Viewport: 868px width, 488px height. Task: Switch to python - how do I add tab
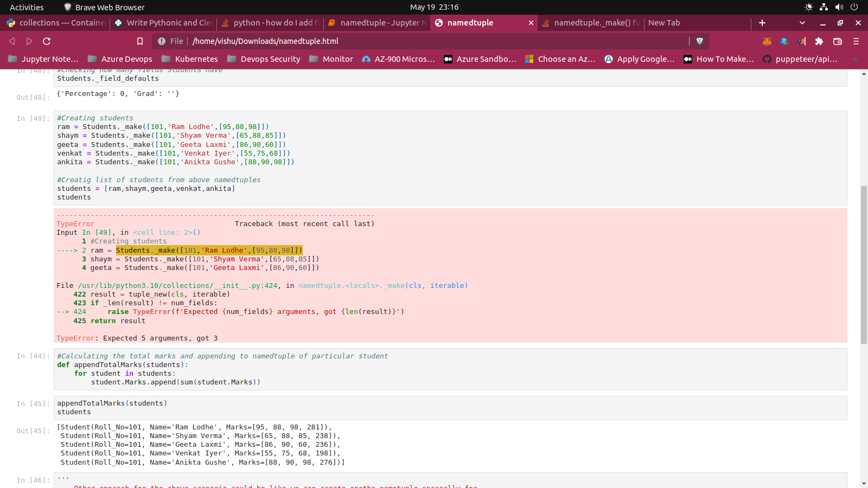(x=270, y=23)
